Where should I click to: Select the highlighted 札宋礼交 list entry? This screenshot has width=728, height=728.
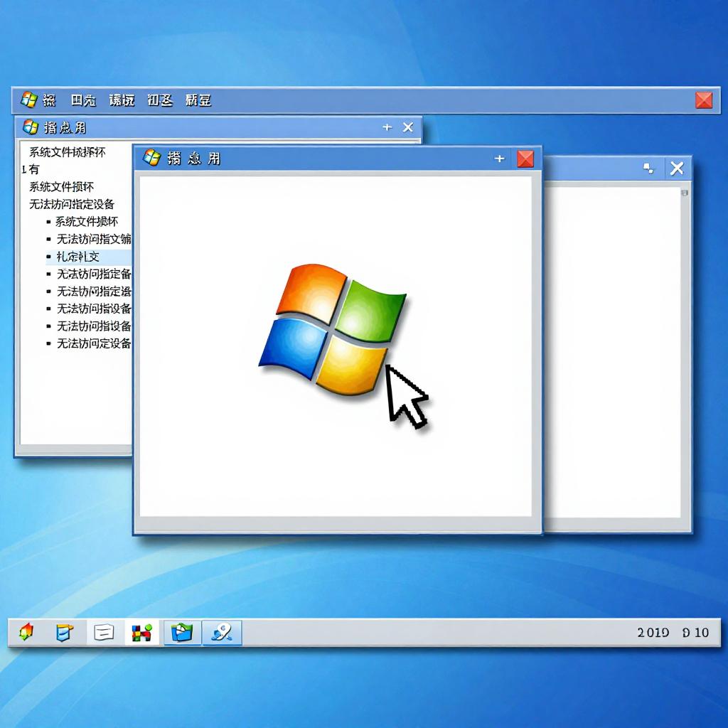click(x=74, y=256)
